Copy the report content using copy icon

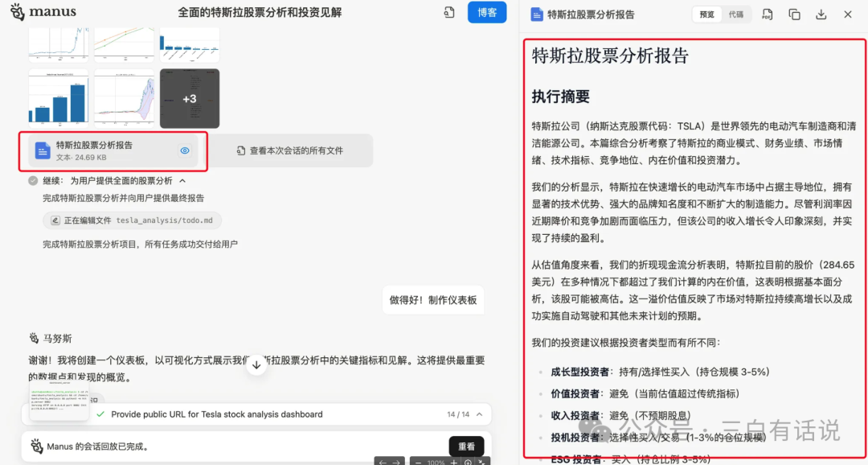tap(794, 14)
